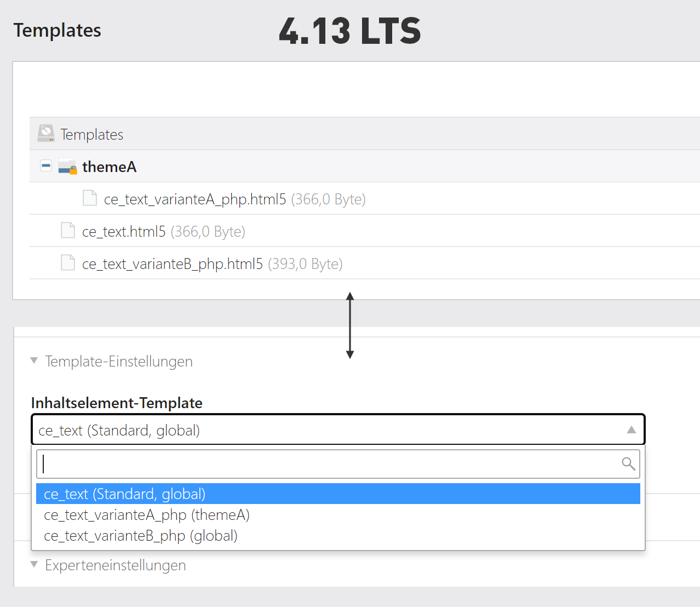The height and width of the screenshot is (607, 700).
Task: Click the disclosure triangle beside Template-Einstellungen
Action: pyautogui.click(x=33, y=360)
